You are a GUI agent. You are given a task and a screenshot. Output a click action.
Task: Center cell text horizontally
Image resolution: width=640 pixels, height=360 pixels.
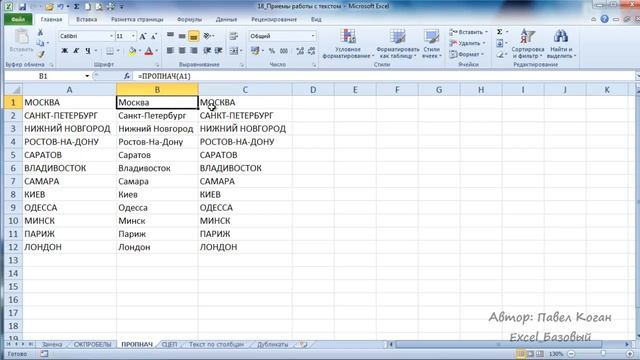pyautogui.click(x=182, y=51)
